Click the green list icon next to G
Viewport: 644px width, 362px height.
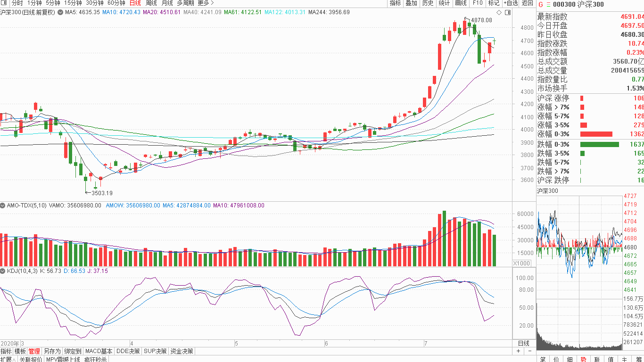coord(548,4)
